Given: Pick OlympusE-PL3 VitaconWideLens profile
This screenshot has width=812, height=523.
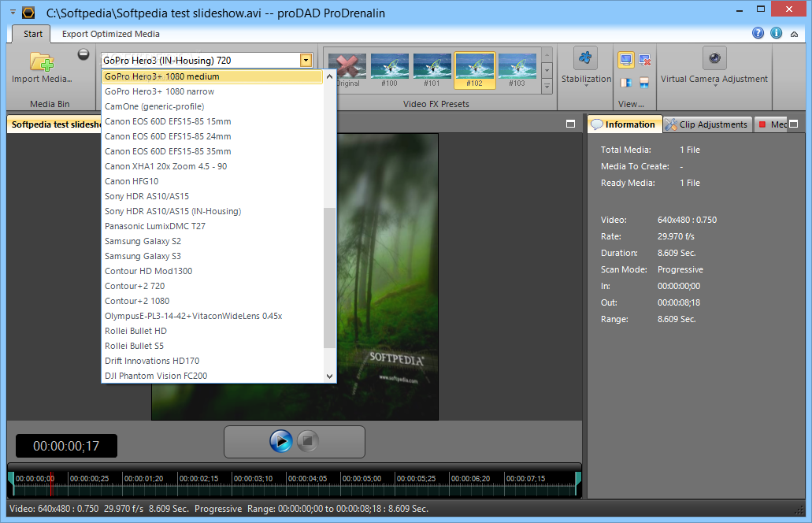Looking at the screenshot, I should 212,317.
